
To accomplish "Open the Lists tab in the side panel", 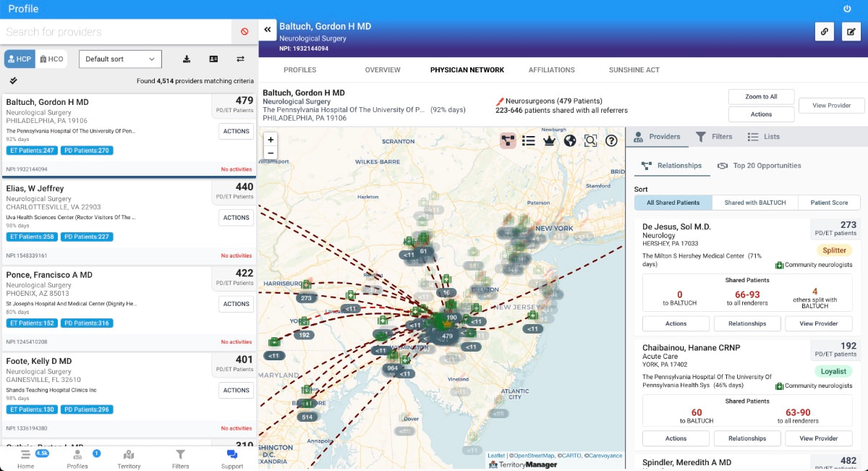I will (x=764, y=137).
